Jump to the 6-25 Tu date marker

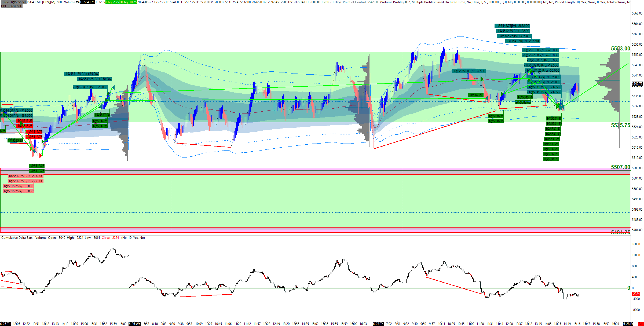click(5, 324)
